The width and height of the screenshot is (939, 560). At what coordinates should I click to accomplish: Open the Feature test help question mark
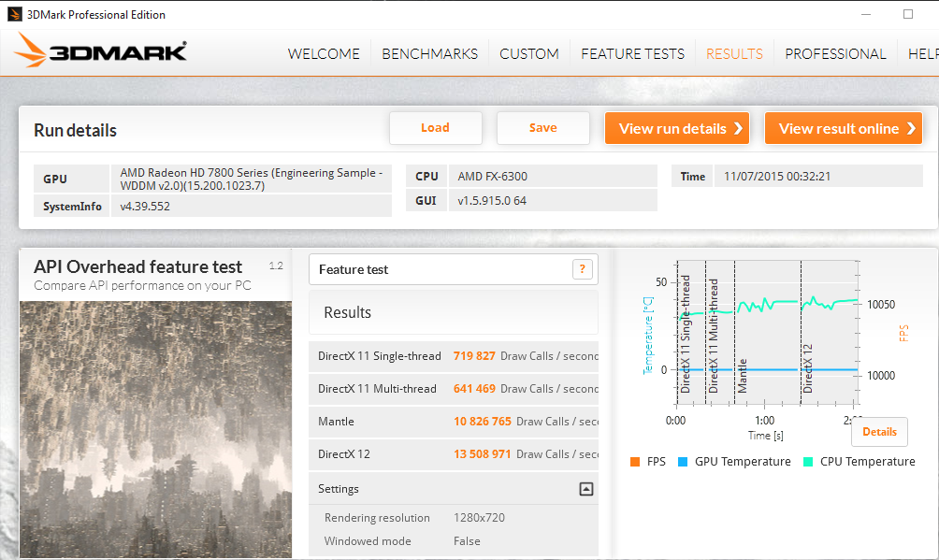pyautogui.click(x=582, y=269)
